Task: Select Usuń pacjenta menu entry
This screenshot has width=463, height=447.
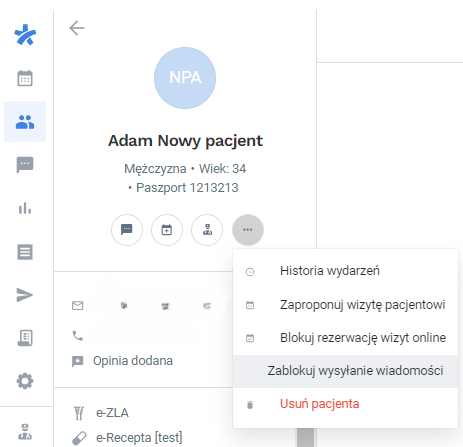Action: click(345, 404)
